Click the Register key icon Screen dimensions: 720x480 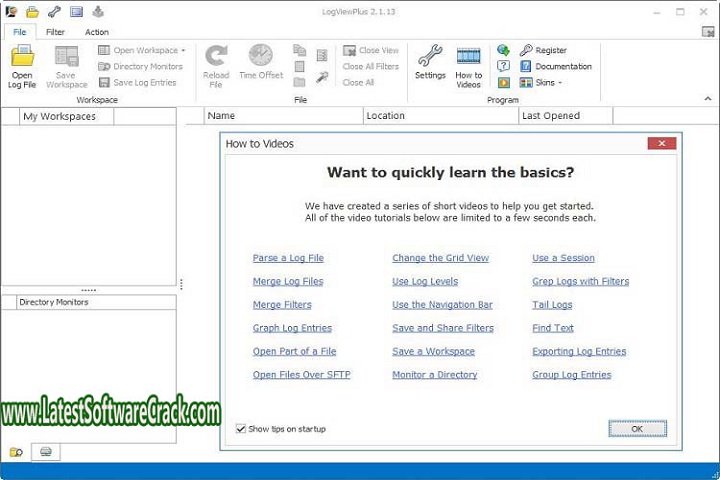(x=527, y=50)
